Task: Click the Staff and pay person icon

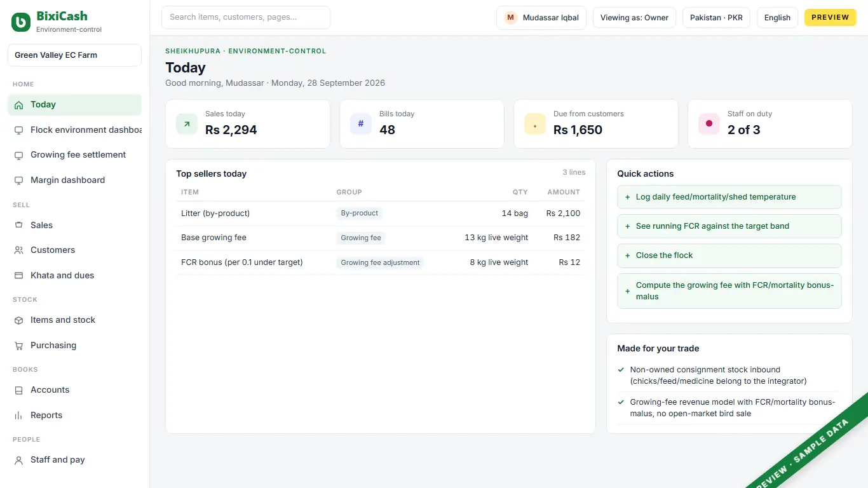Action: tap(18, 460)
